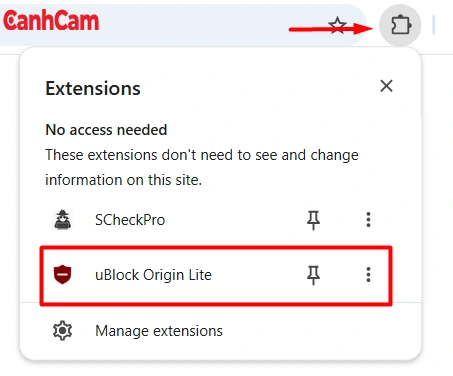Click the CanhCam logo
The image size is (453, 376).
51,20
